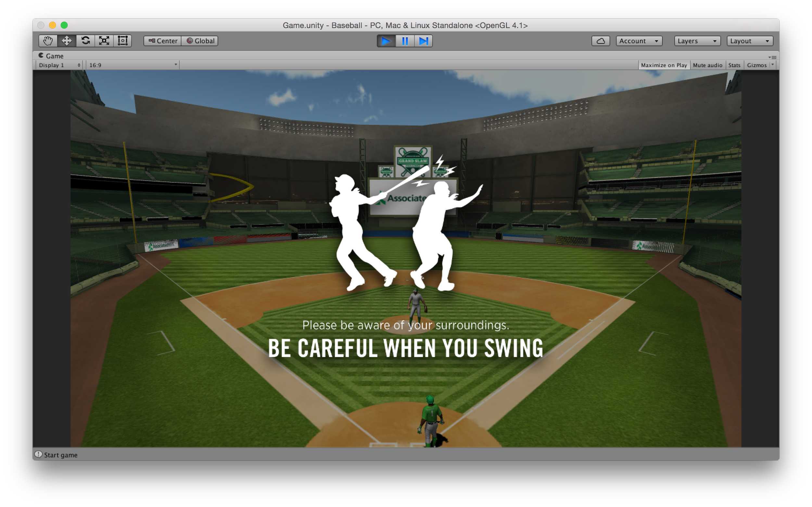Open the Account dropdown
This screenshot has height=507, width=812.
(639, 41)
